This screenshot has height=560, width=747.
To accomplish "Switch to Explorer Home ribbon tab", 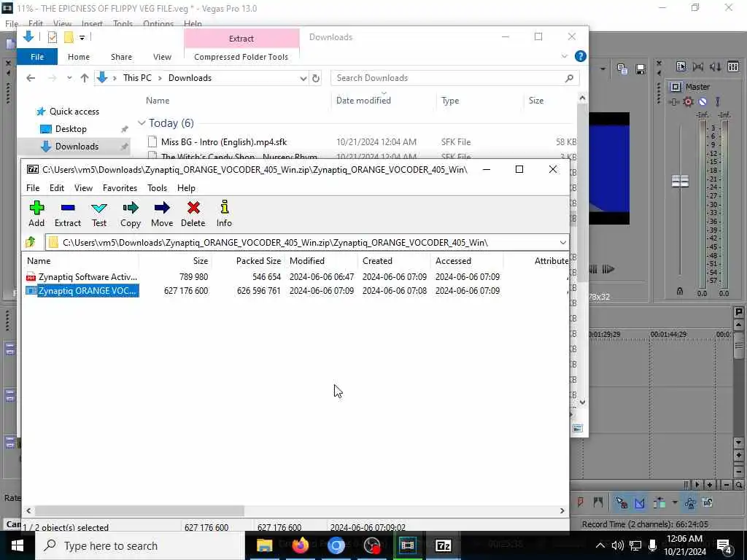I will [x=79, y=57].
